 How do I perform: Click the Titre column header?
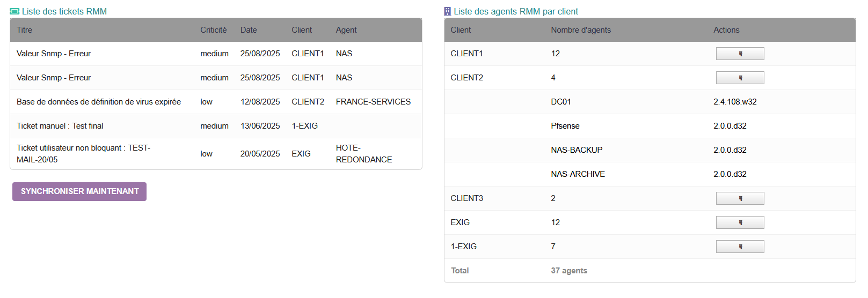25,30
